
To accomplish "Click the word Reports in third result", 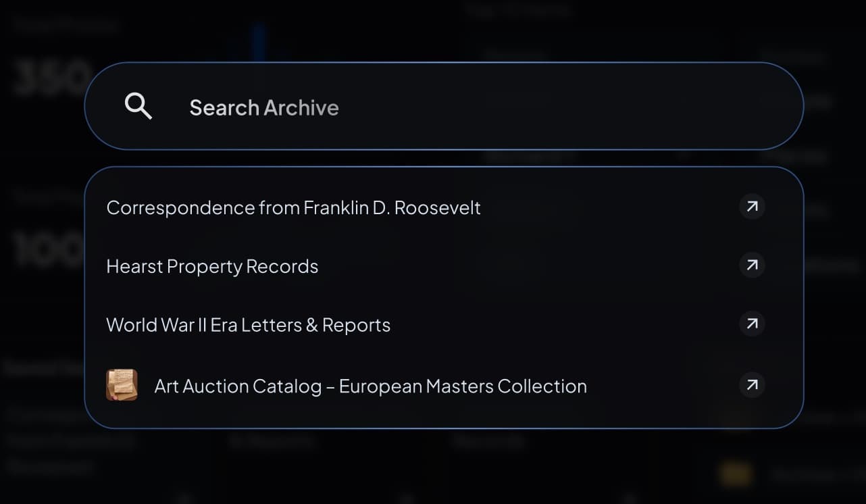I will click(x=356, y=325).
